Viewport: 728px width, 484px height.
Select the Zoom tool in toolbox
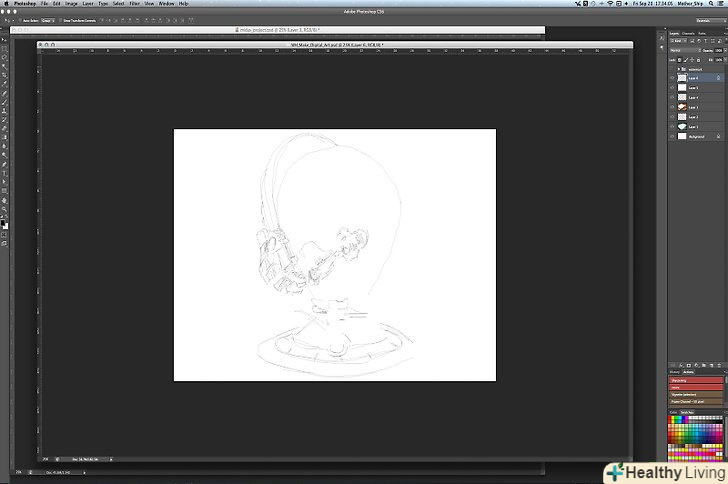point(5,208)
